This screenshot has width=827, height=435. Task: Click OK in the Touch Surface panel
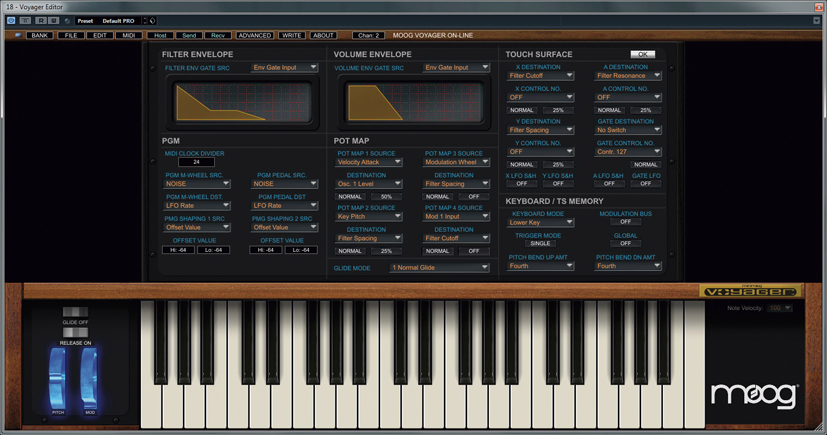pos(642,54)
